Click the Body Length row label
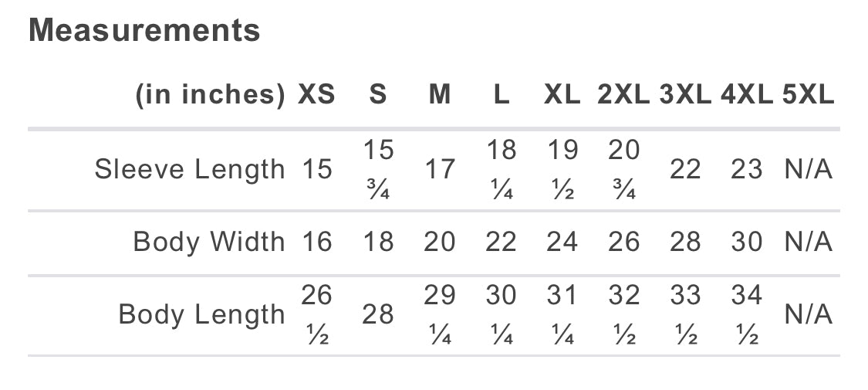The height and width of the screenshot is (390, 868). tap(201, 314)
